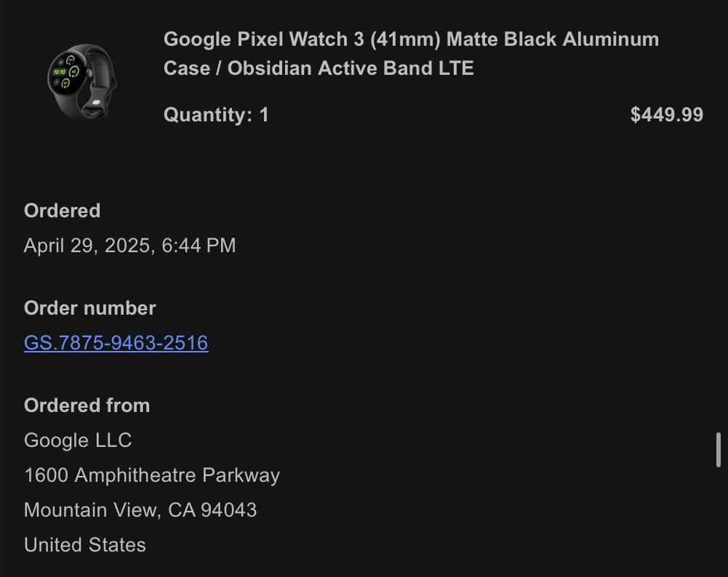Viewport: 728px width, 577px height.
Task: Click the Mountain View, CA city line
Action: 109,510
